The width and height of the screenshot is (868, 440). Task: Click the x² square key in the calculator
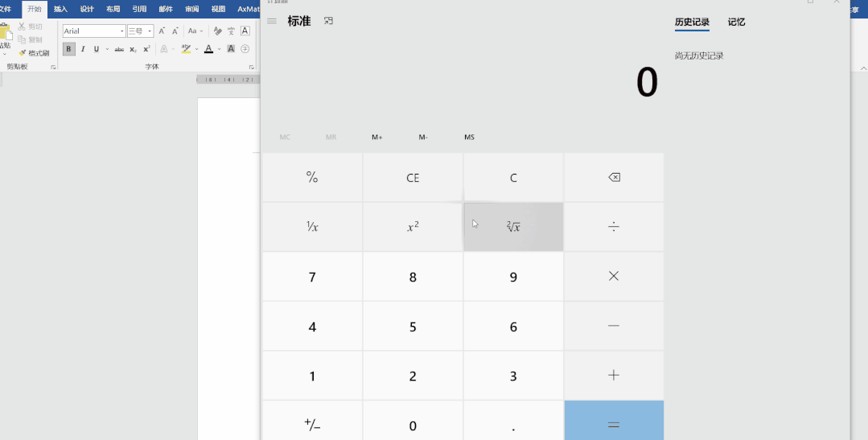[413, 227]
